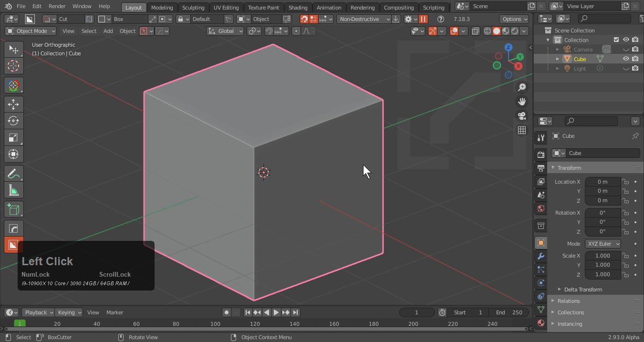Image resolution: width=644 pixels, height=342 pixels.
Task: Click the Options button in the header
Action: click(514, 19)
